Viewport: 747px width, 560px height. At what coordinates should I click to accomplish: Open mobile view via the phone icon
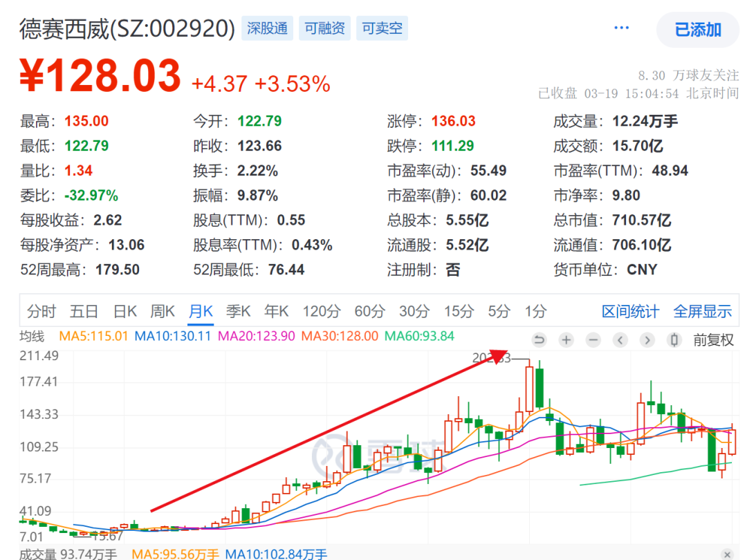point(674,340)
